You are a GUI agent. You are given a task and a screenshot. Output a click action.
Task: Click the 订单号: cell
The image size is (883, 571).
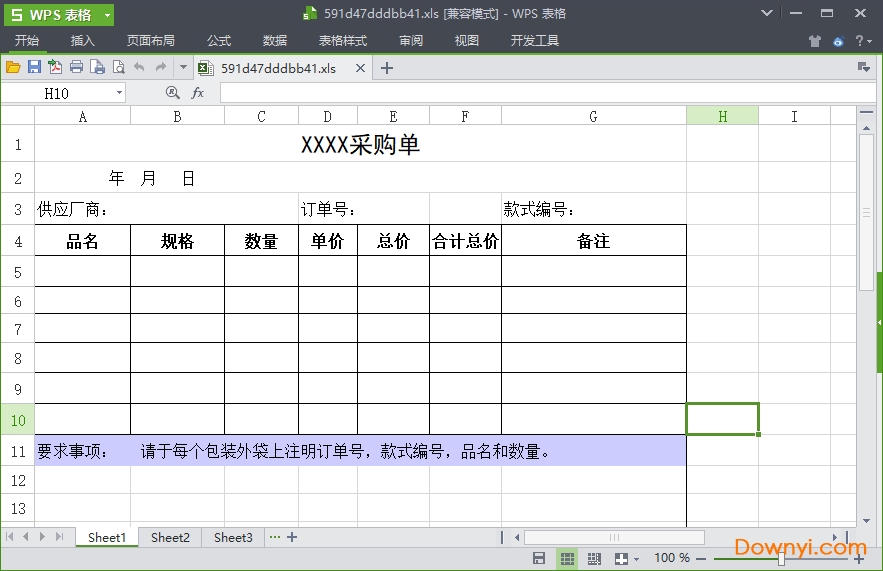(x=364, y=209)
